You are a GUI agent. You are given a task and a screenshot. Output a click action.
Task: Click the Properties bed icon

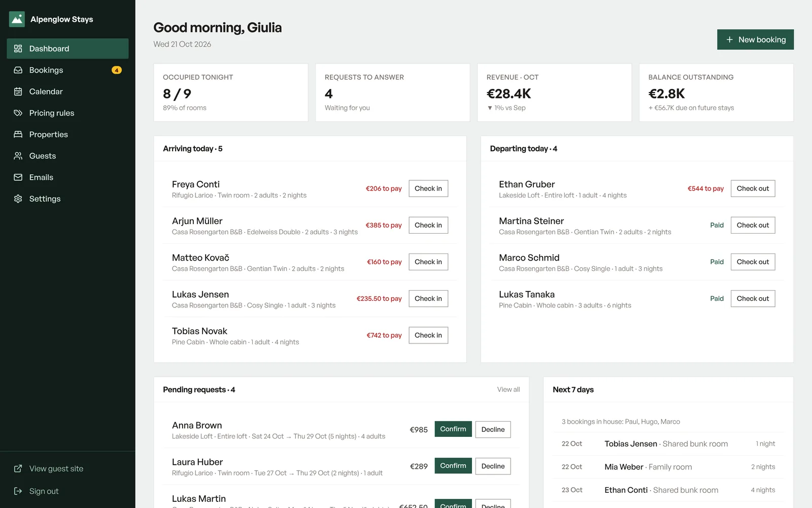[x=18, y=134]
